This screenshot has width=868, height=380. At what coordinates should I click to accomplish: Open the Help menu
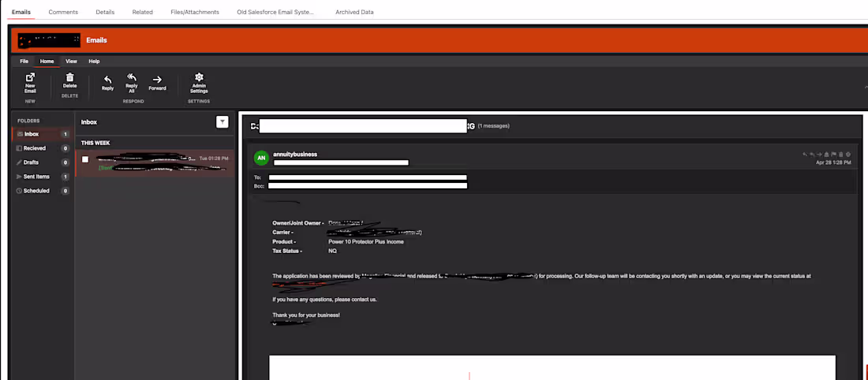[94, 61]
